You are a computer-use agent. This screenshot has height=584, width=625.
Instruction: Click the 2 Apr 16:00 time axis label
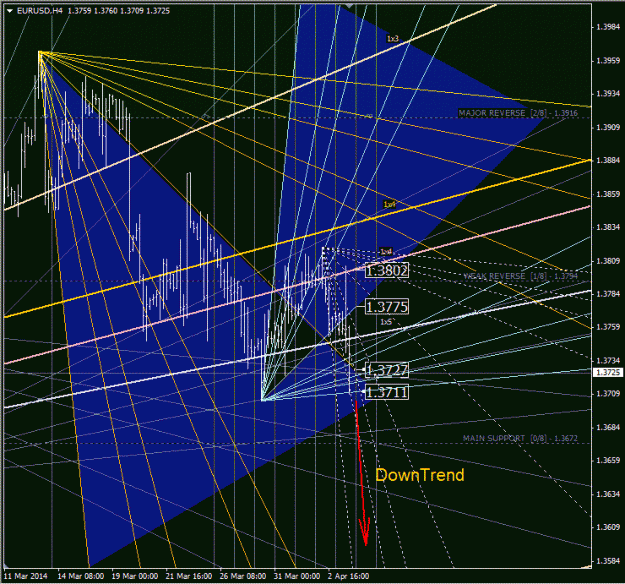coord(348,576)
